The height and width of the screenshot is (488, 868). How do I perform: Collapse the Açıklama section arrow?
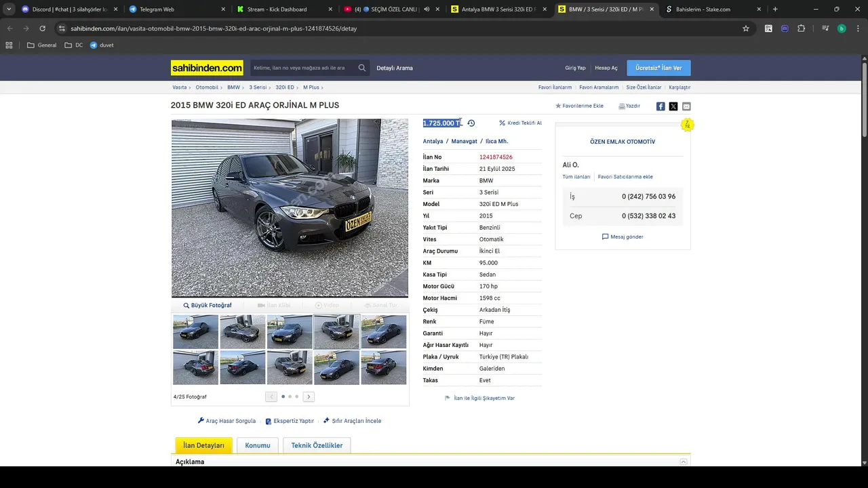(684, 462)
